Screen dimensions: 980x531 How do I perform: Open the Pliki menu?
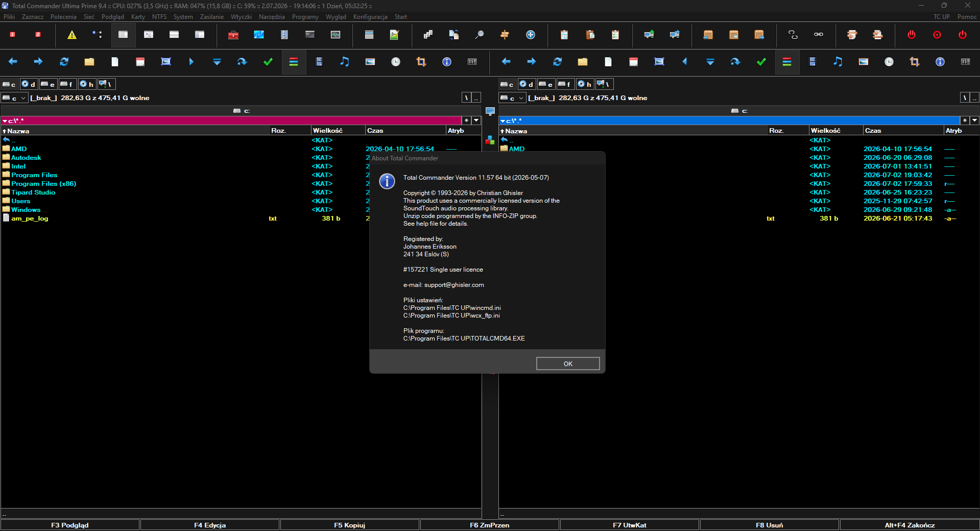9,17
